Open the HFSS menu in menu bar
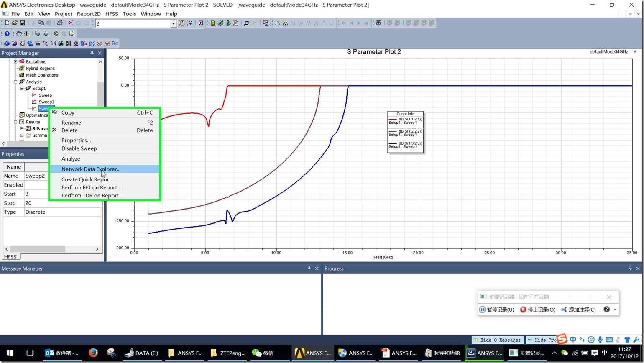The image size is (644, 363). (112, 14)
